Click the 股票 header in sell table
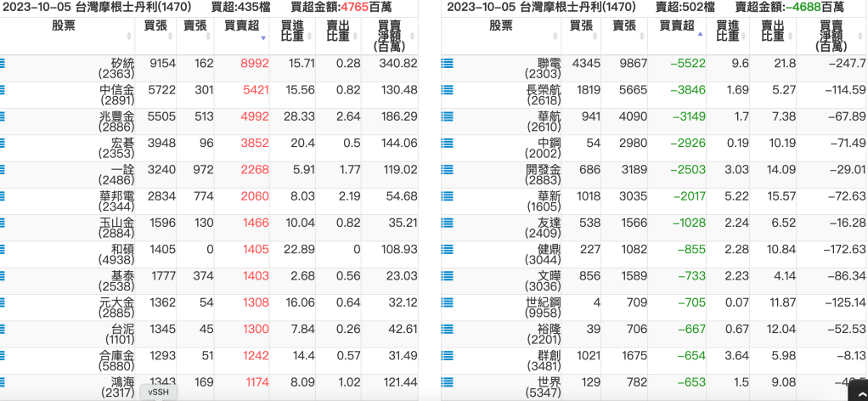The image size is (868, 401). pyautogui.click(x=501, y=26)
